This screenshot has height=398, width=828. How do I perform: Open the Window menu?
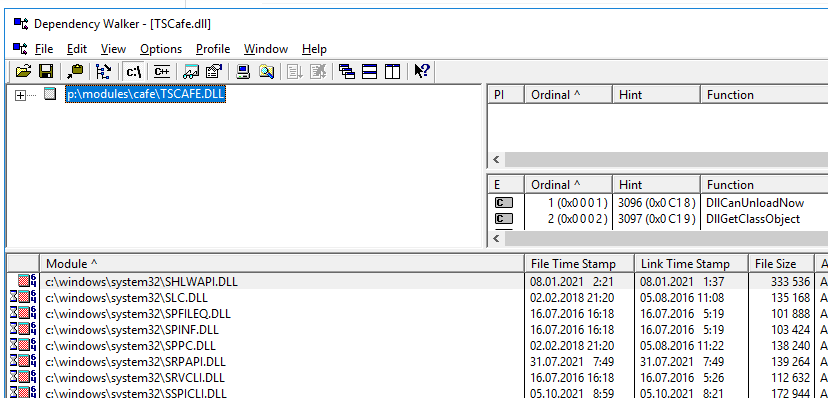click(266, 49)
